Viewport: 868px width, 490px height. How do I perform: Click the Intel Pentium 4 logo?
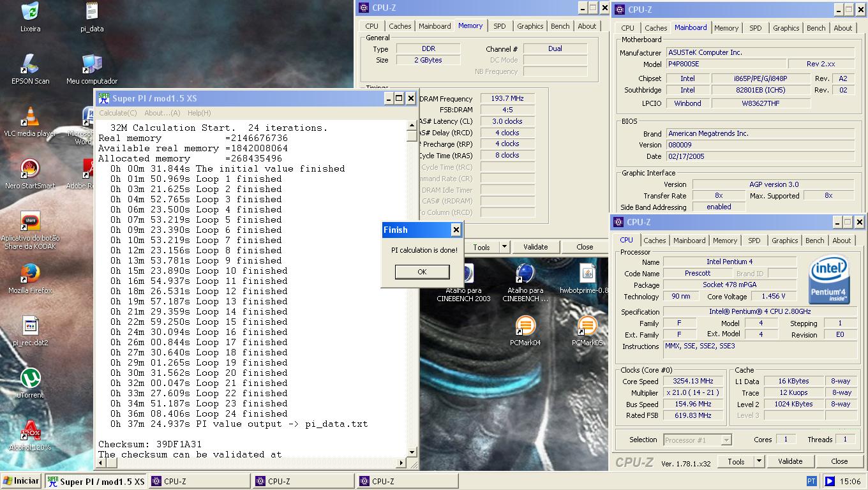(828, 278)
